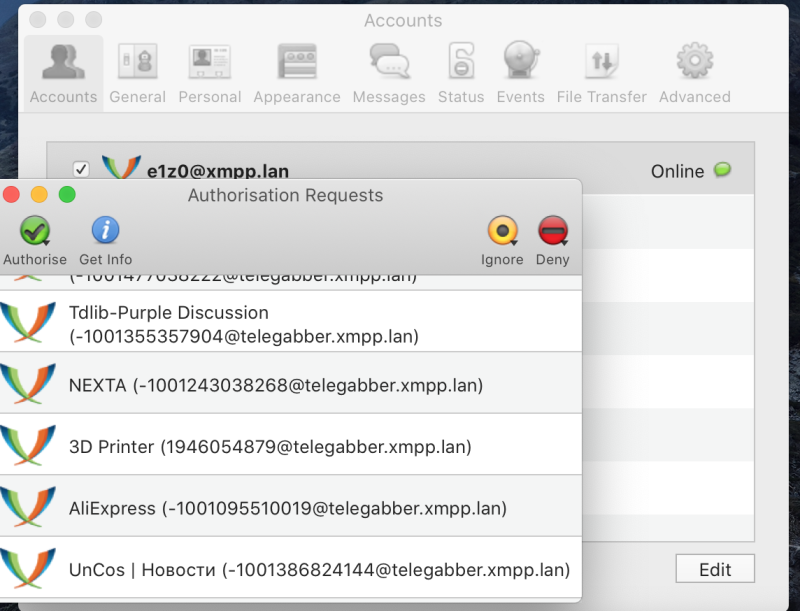The height and width of the screenshot is (611, 800).
Task: Click the green online status bubble icon
Action: 722,169
